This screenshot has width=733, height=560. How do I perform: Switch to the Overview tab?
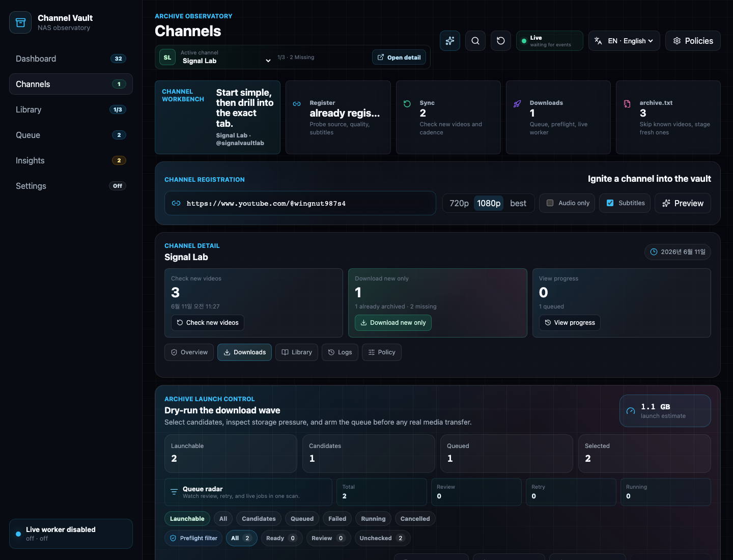[x=189, y=352]
